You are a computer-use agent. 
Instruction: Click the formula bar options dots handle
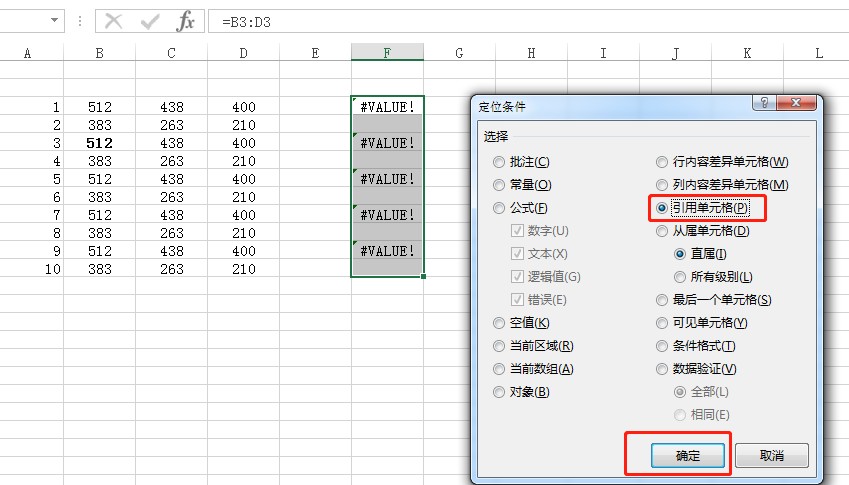click(x=80, y=21)
